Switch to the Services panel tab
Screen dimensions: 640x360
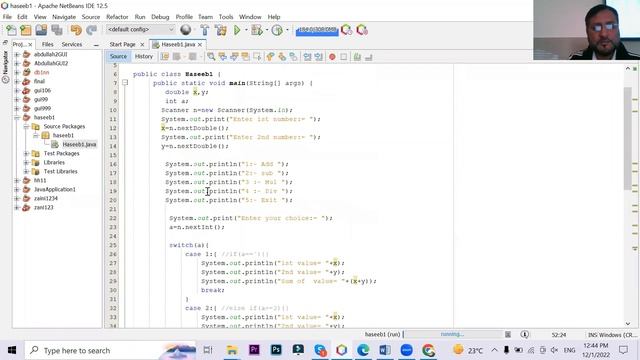(x=72, y=44)
